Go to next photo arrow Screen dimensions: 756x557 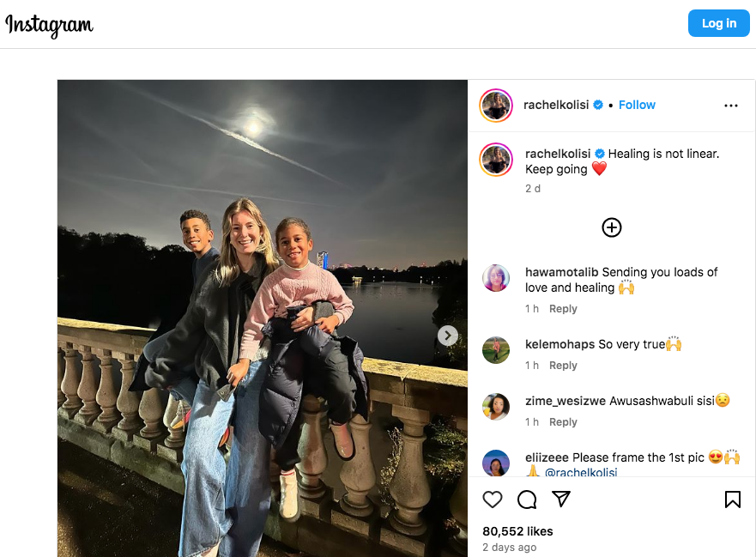(448, 336)
